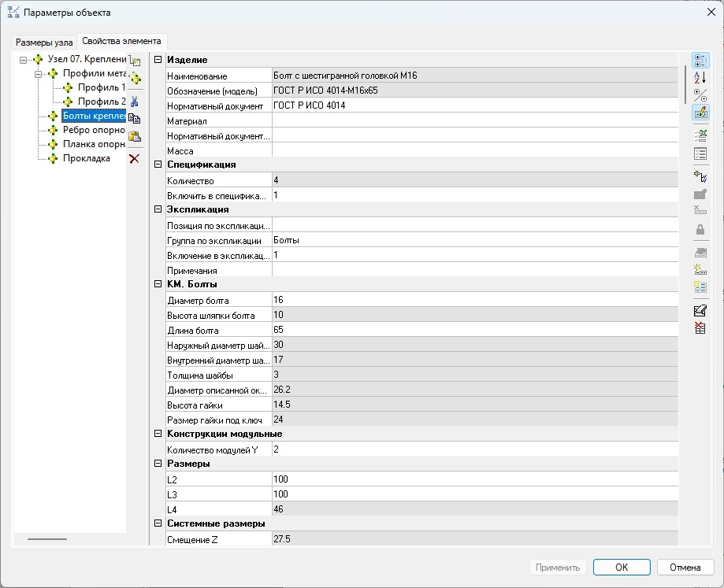Switch to the Размеры узла tab
The height and width of the screenshot is (588, 724).
(x=44, y=43)
